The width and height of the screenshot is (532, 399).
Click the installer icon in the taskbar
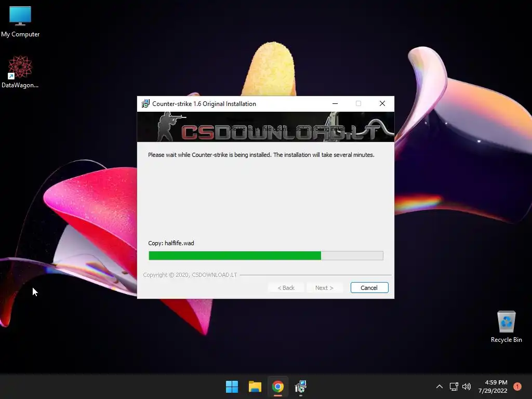click(301, 387)
